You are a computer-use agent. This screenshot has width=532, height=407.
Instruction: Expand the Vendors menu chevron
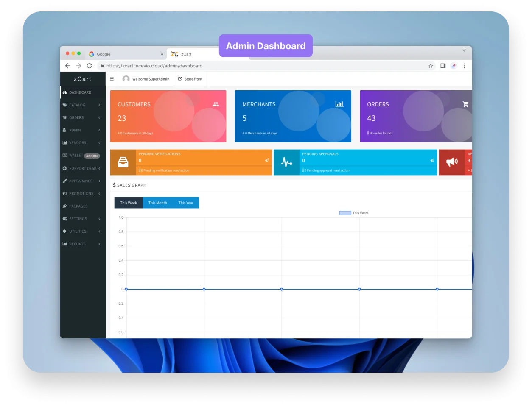coord(99,143)
